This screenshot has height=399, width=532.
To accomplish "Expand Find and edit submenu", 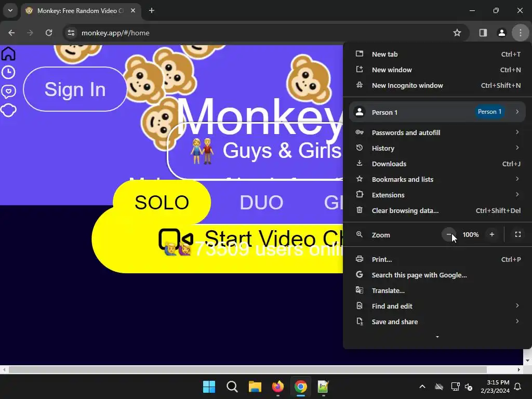I will (437, 307).
